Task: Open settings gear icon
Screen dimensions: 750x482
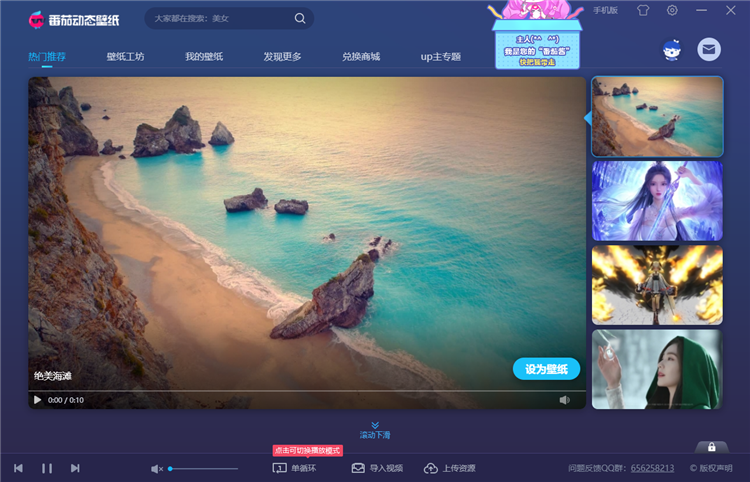Action: [x=672, y=10]
